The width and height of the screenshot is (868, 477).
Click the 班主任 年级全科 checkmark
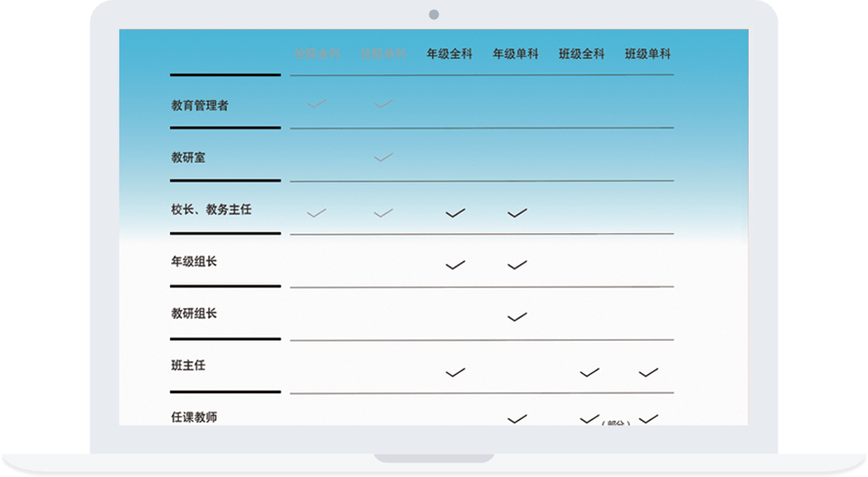pos(456,371)
